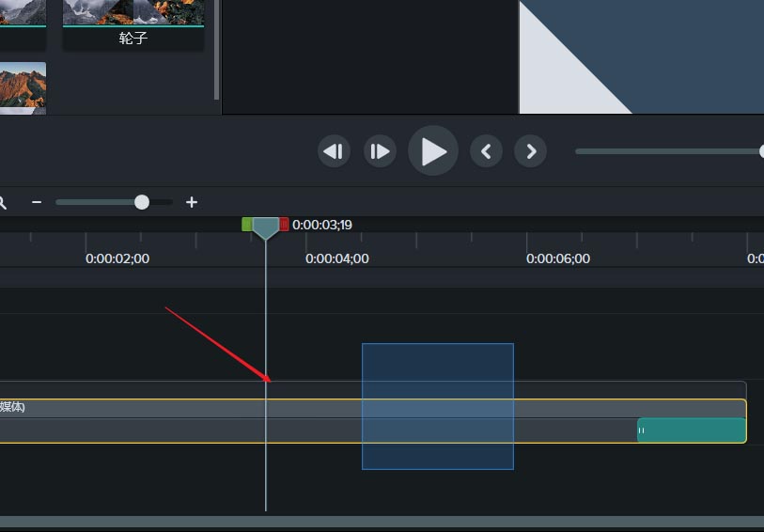Click the timeline zoom slider handle
Screen dimensions: 764x532
click(142, 202)
